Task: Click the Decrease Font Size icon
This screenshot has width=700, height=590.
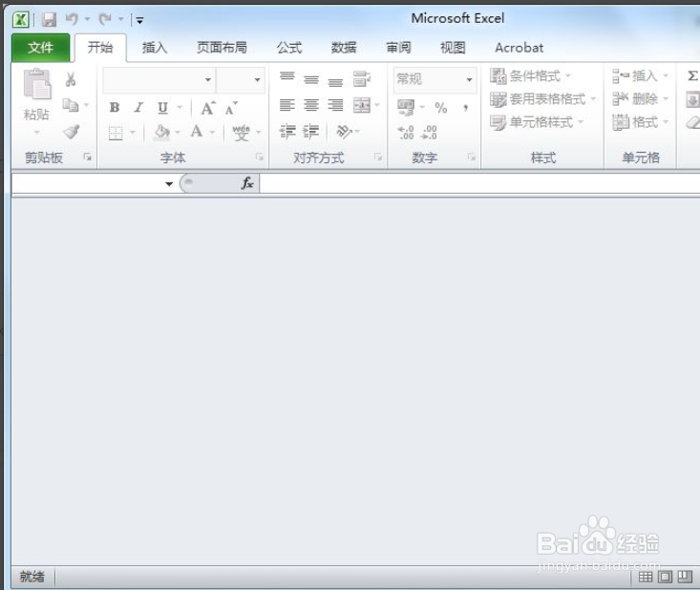Action: point(231,108)
